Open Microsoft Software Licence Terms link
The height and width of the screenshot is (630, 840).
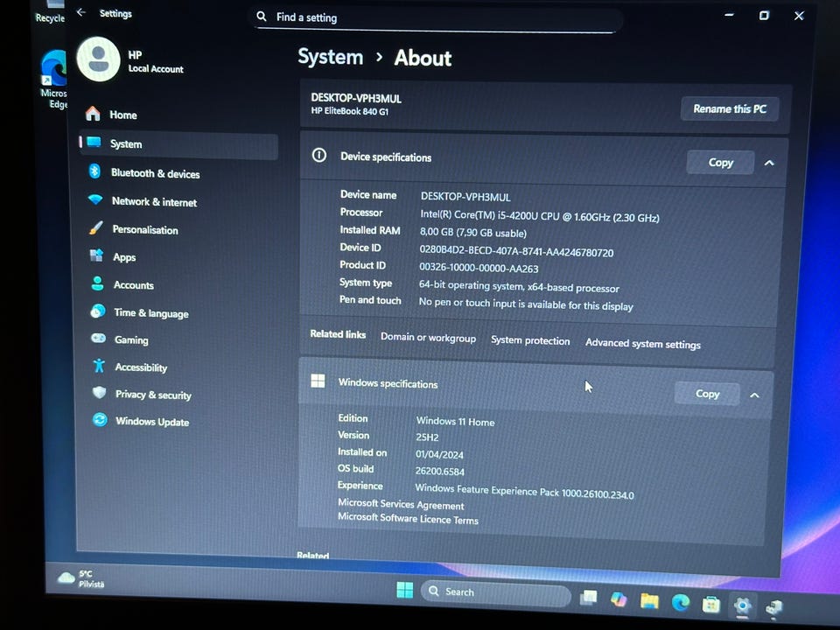[408, 519]
